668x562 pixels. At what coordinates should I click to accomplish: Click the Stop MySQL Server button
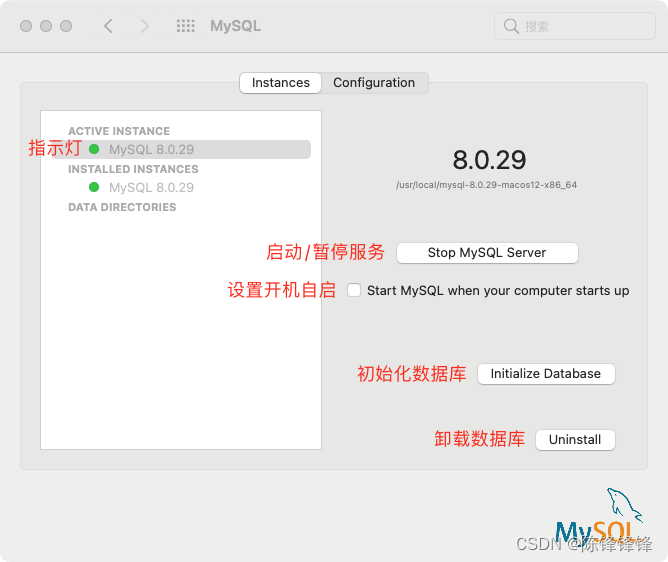coord(487,253)
